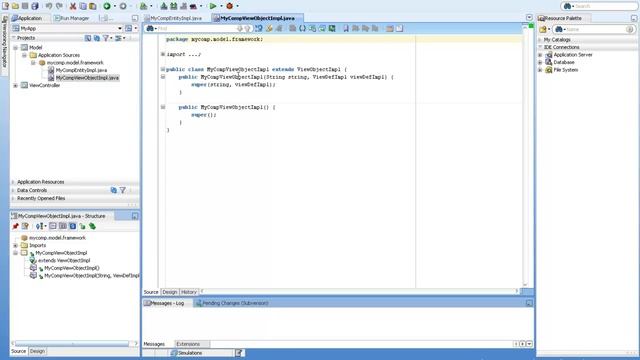The width and height of the screenshot is (640, 360).
Task: Collapse the class declaration code fold marker
Action: [162, 69]
